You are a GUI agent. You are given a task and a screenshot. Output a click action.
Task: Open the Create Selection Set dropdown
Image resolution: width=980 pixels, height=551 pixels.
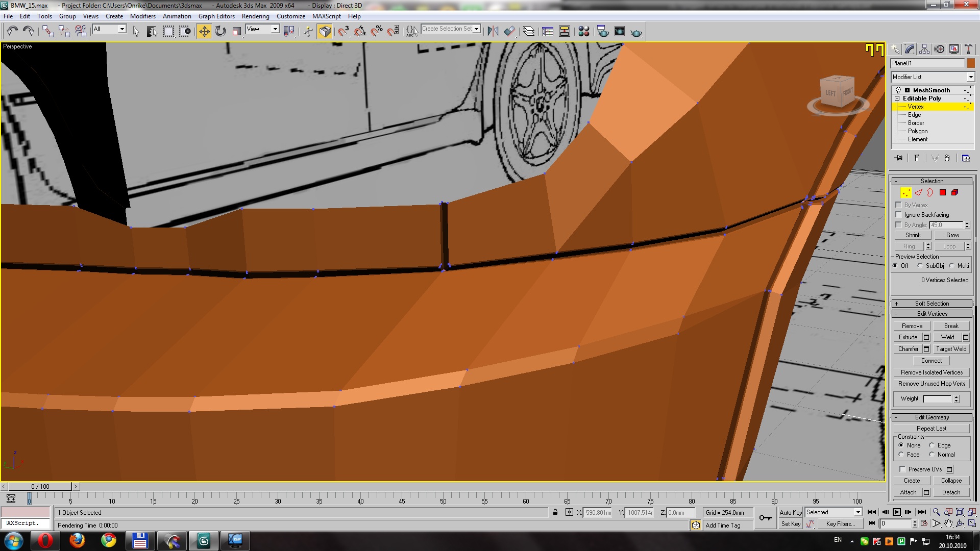point(477,29)
